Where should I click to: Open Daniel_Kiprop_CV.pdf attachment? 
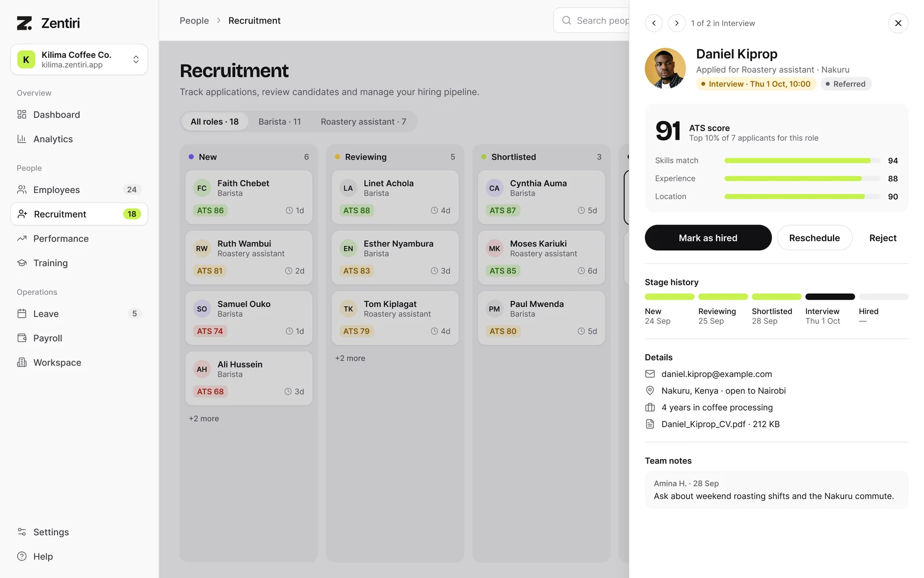click(721, 424)
